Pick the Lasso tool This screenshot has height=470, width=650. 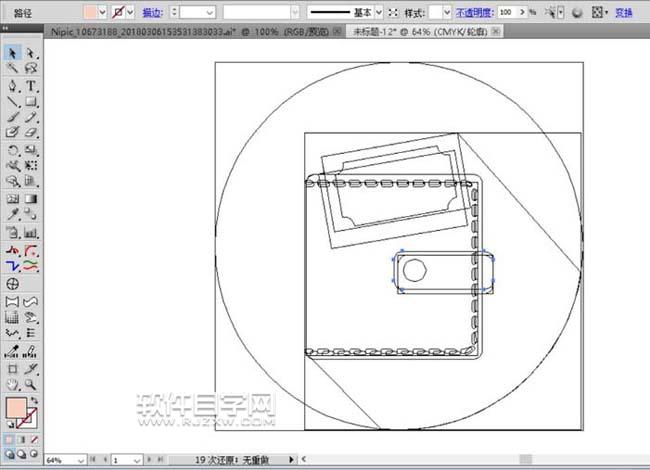[x=31, y=68]
